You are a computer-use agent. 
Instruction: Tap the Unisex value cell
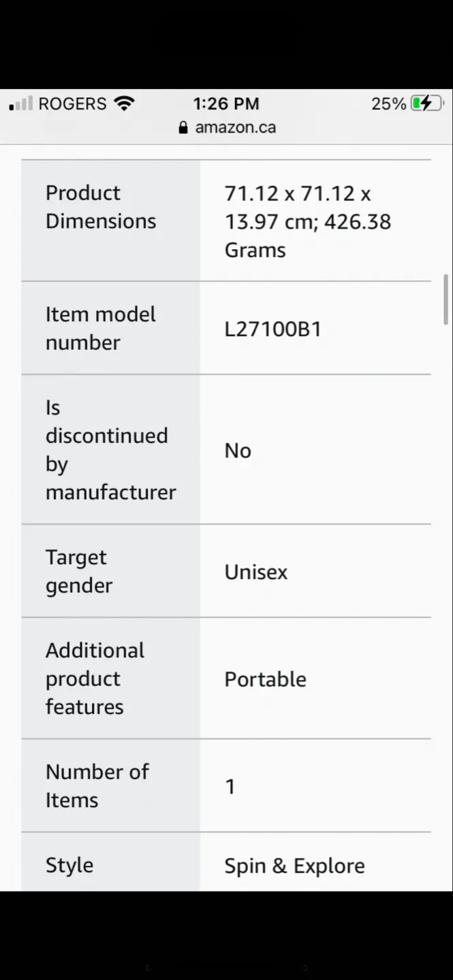[x=256, y=572]
